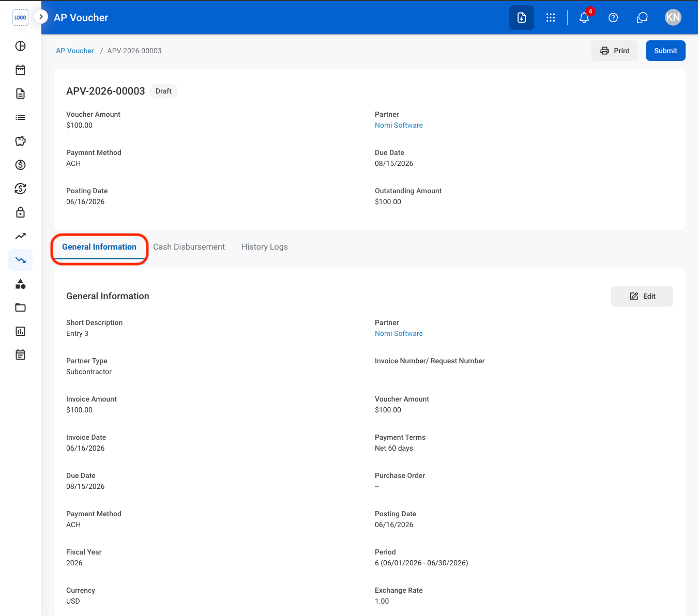
Task: Click the Print button
Action: pyautogui.click(x=615, y=51)
